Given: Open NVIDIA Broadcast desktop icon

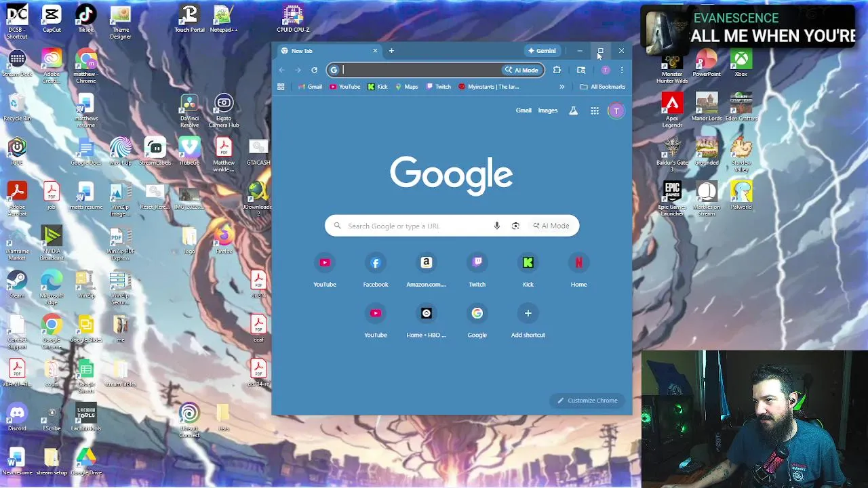Looking at the screenshot, I should pos(52,243).
